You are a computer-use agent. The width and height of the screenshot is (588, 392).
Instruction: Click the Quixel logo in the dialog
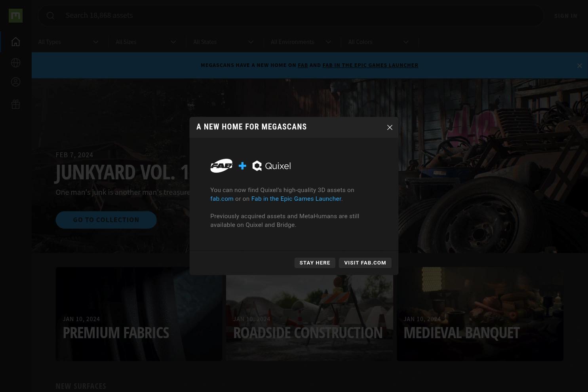click(272, 166)
